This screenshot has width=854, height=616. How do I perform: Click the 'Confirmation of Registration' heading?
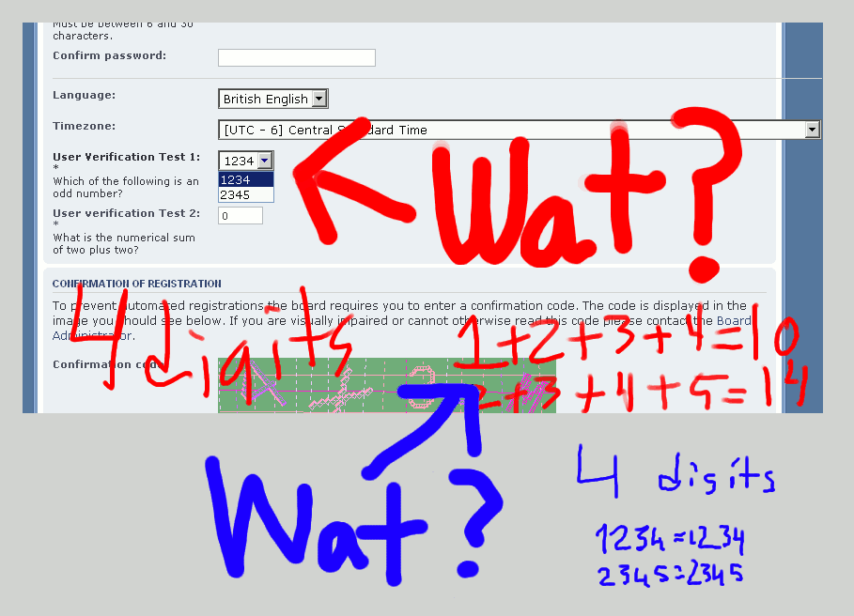point(137,284)
